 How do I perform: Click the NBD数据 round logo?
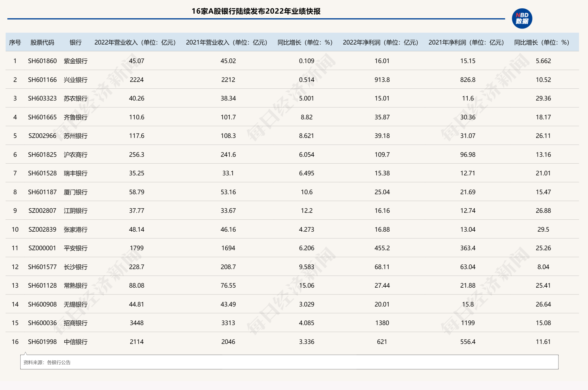522,19
